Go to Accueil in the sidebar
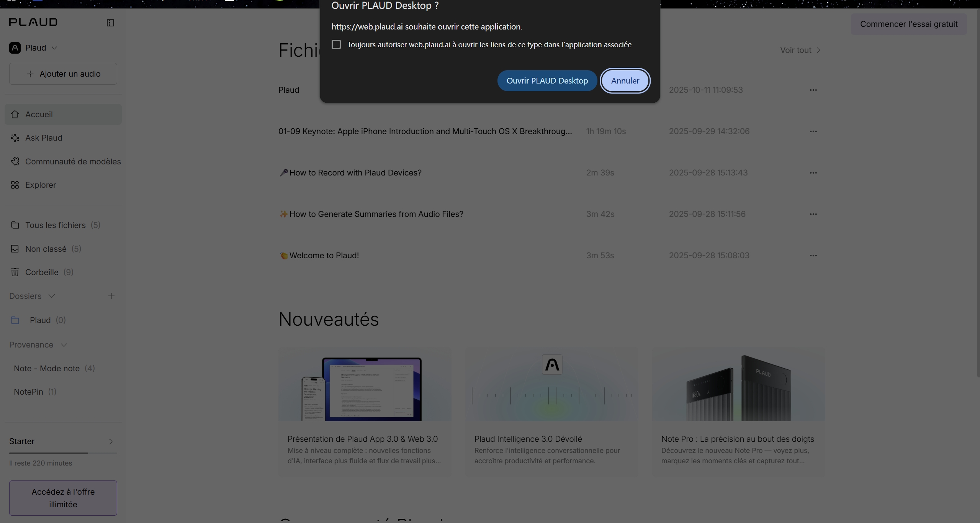The height and width of the screenshot is (523, 980). 63,114
